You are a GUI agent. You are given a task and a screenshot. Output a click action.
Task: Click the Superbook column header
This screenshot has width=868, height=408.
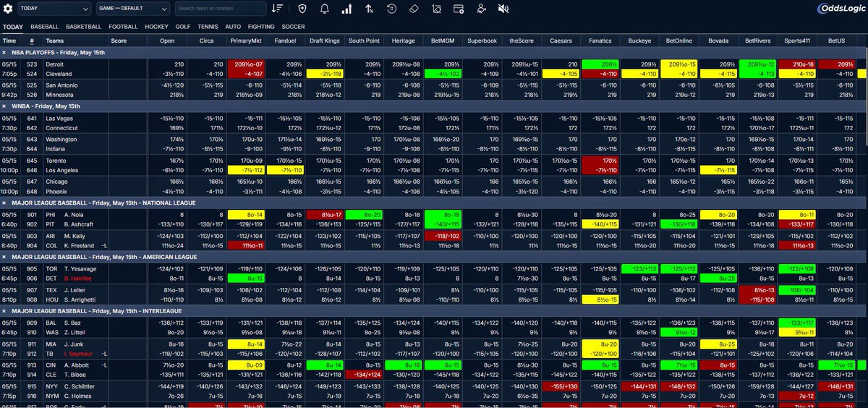(x=482, y=41)
